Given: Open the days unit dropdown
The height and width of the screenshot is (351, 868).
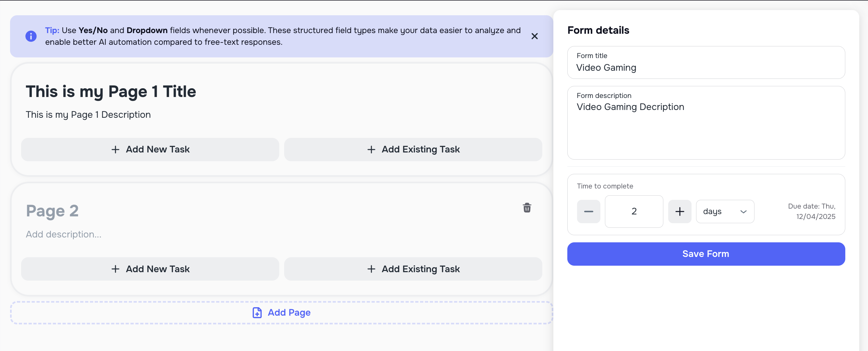Looking at the screenshot, I should (x=725, y=211).
